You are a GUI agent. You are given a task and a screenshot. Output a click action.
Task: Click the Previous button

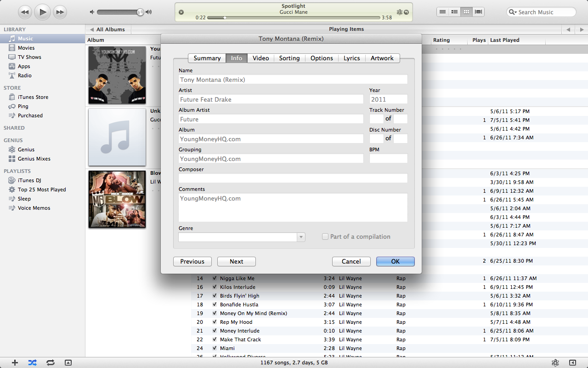192,261
